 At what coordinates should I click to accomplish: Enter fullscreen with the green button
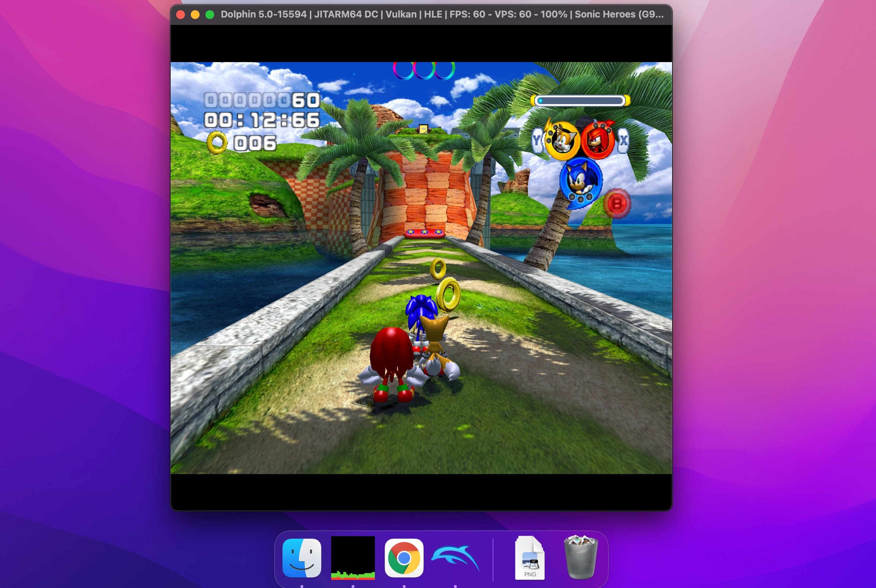point(210,15)
